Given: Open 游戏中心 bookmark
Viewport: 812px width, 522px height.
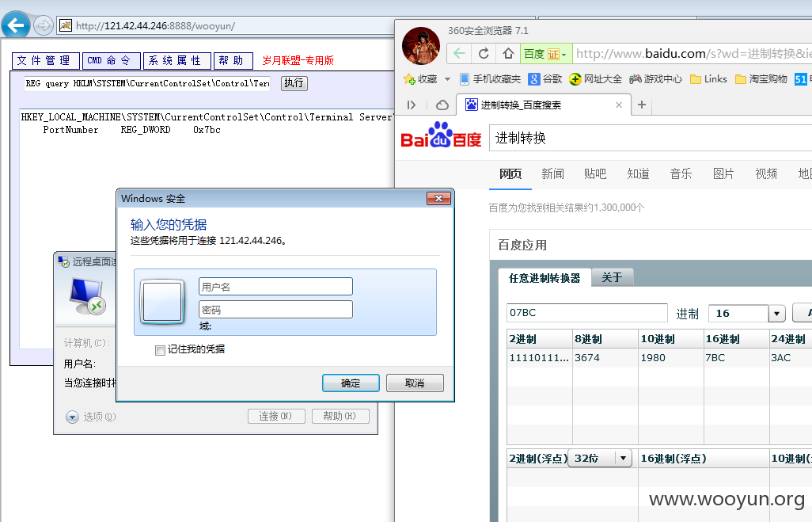Looking at the screenshot, I should [x=655, y=78].
